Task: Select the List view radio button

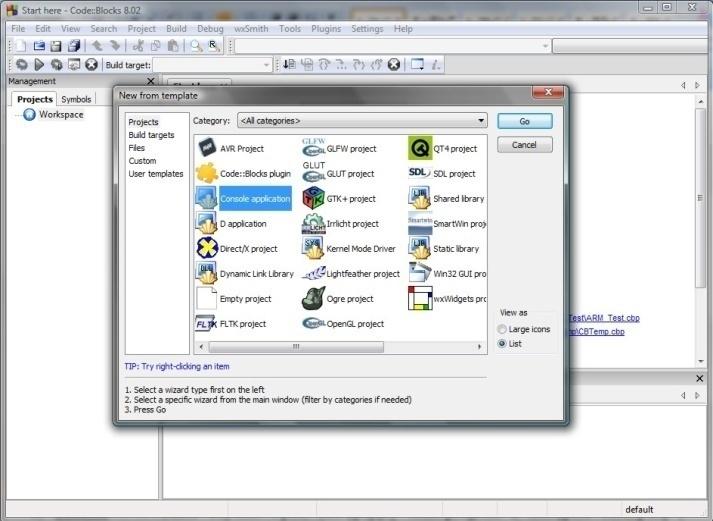Action: click(502, 343)
